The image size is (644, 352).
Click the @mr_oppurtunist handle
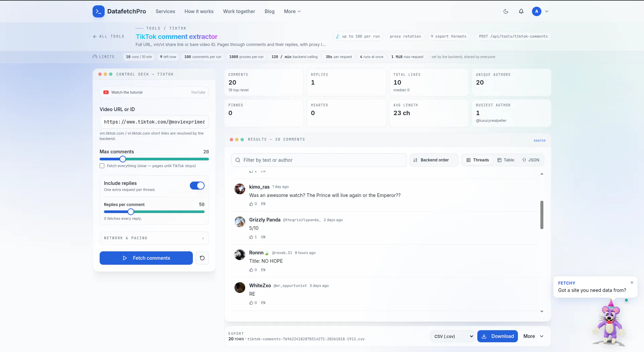point(290,286)
